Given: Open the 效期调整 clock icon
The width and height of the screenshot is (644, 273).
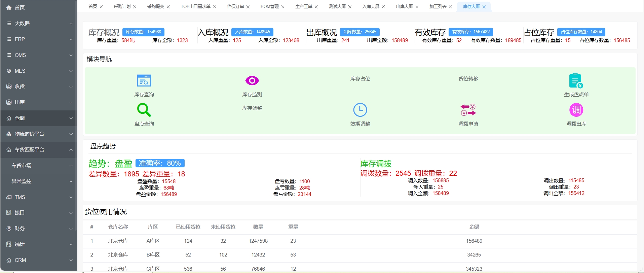Looking at the screenshot, I should 360,110.
